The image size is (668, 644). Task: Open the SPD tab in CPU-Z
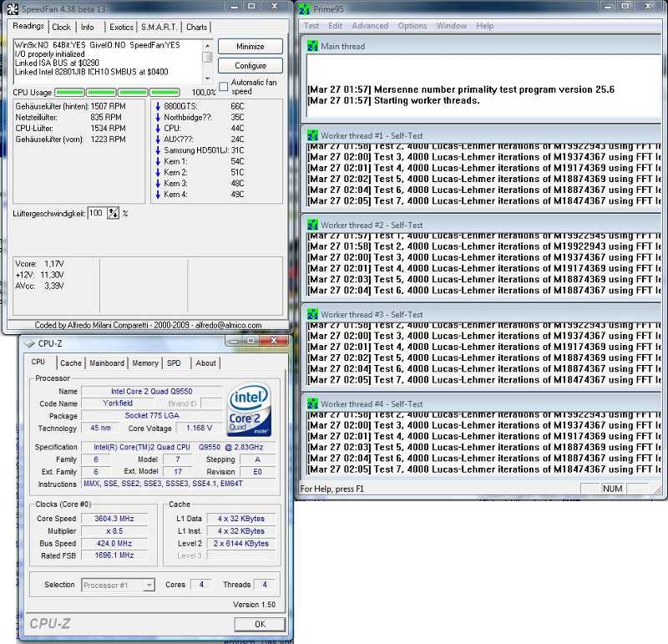pyautogui.click(x=174, y=363)
